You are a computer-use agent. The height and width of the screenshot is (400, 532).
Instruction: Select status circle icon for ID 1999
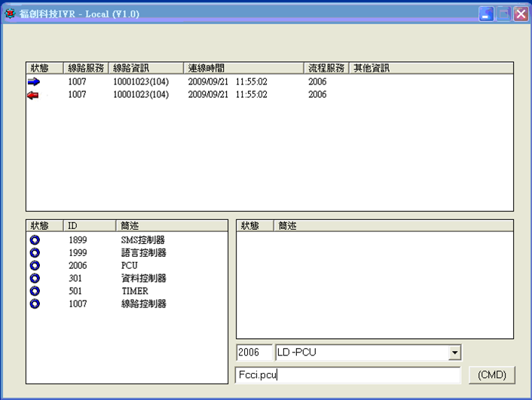pos(35,253)
